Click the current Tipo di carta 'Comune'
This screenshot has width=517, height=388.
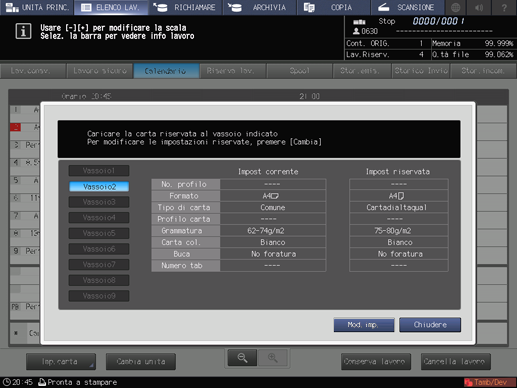273,207
